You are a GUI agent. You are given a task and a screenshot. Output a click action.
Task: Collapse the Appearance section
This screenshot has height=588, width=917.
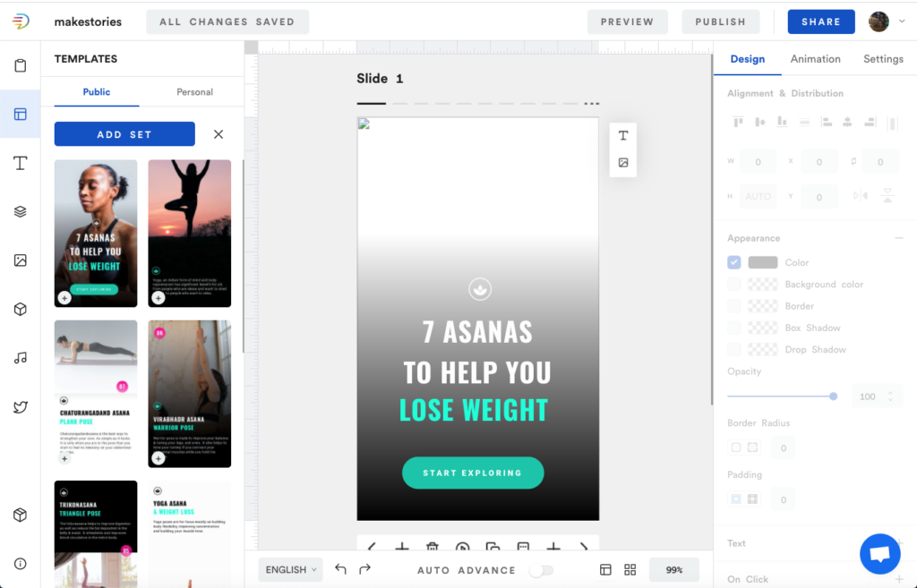point(899,238)
